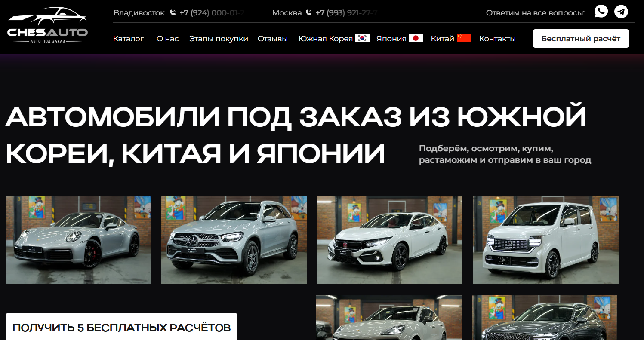This screenshot has width=644, height=340.
Task: Go to the О нас page
Action: coord(167,39)
